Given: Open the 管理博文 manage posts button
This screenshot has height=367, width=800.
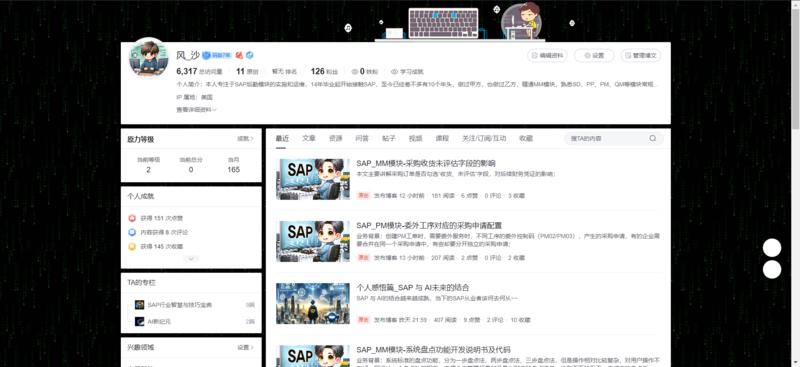Looking at the screenshot, I should (x=641, y=55).
